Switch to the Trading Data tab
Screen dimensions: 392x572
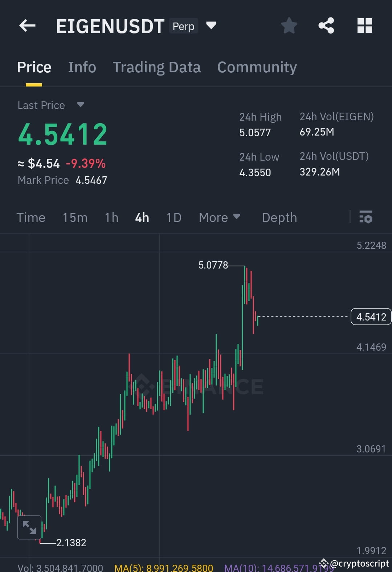157,67
